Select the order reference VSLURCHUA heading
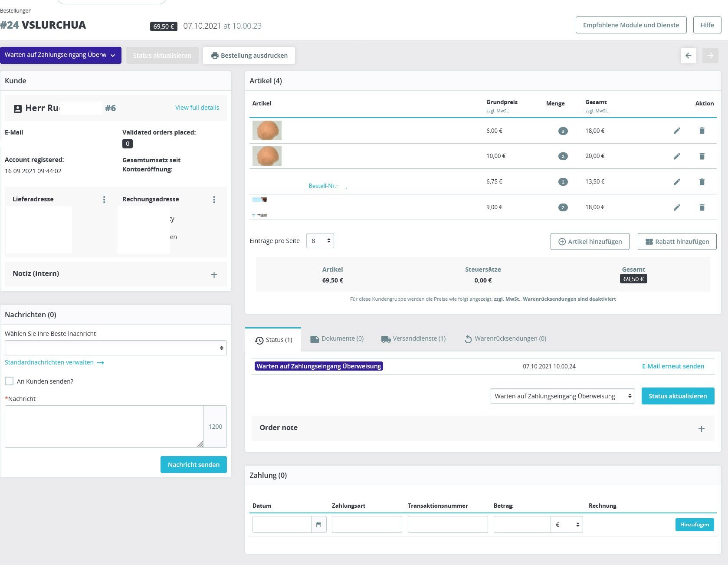The width and height of the screenshot is (728, 565). (x=54, y=25)
